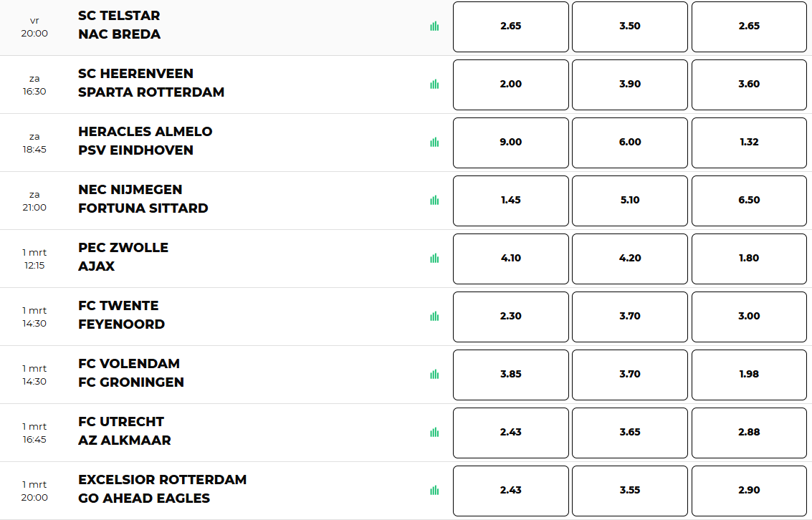812x520 pixels.
Task: Select draw odds 3.90 Heerenveen match
Action: 629,85
